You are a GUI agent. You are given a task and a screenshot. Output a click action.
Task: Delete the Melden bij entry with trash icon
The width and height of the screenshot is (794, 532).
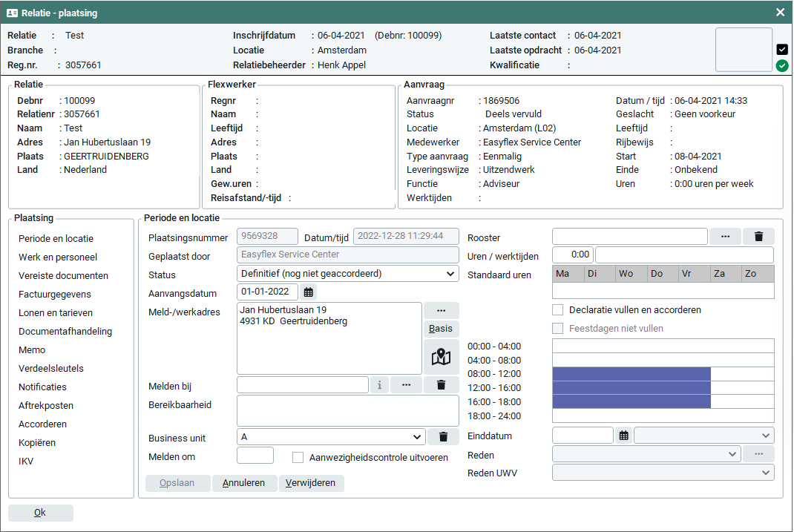(441, 384)
